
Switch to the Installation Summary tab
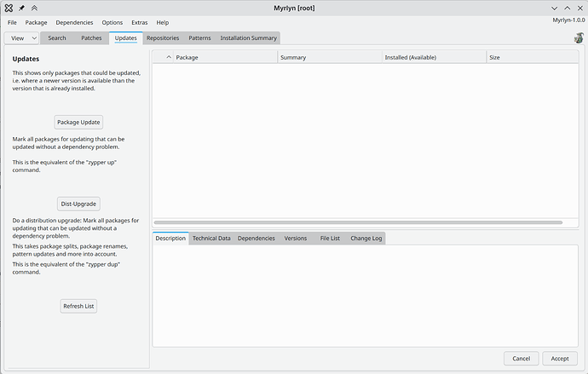(x=248, y=38)
